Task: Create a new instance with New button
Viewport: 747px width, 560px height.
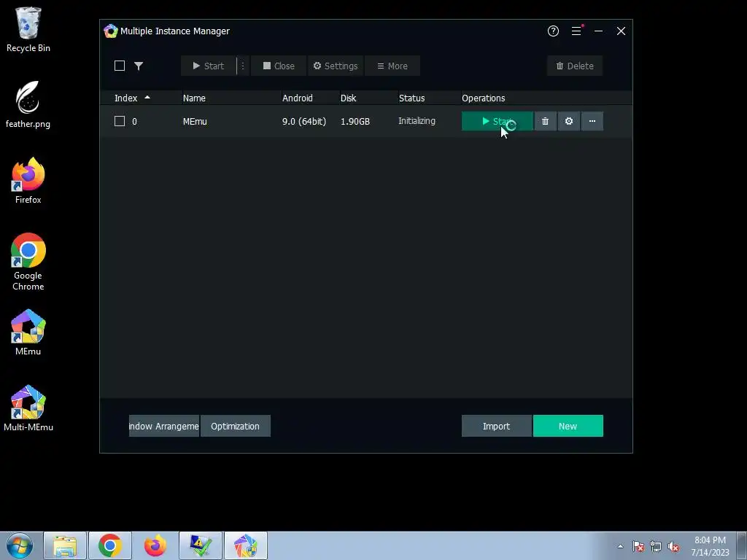Action: pos(568,426)
